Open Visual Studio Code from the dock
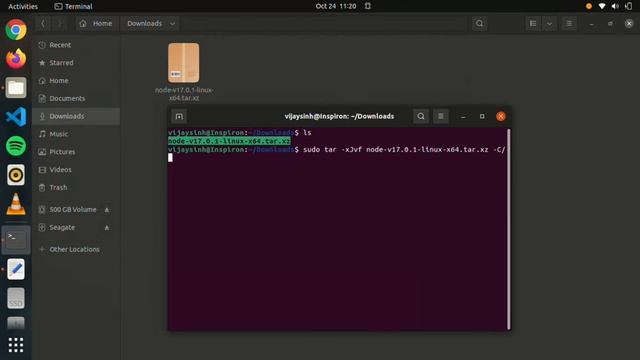 point(16,117)
